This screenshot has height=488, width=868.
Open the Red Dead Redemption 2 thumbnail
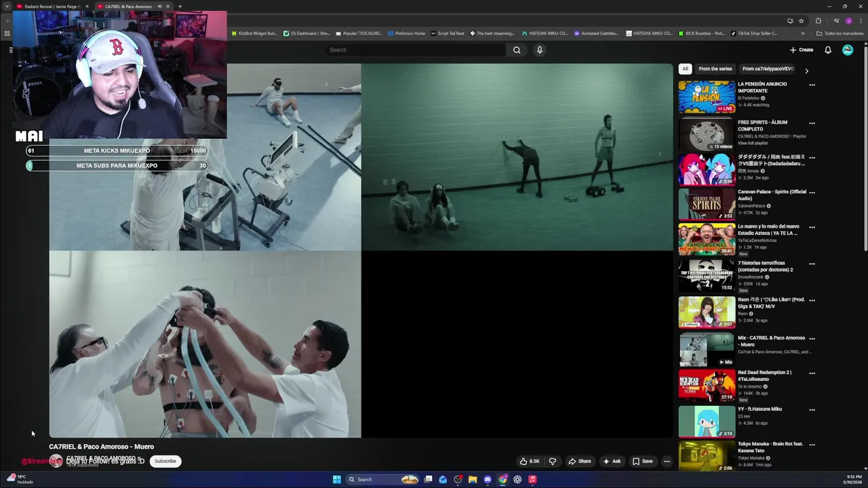(x=707, y=385)
